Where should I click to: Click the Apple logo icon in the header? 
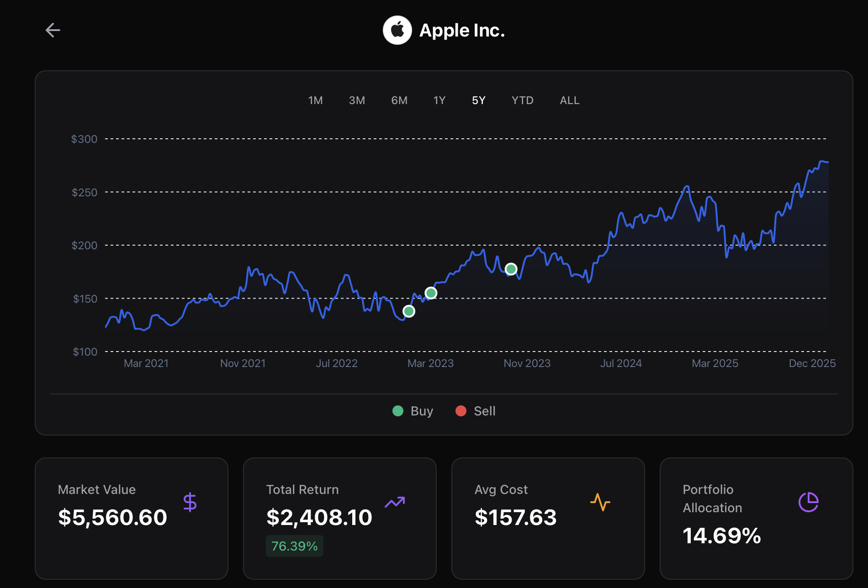(x=397, y=30)
